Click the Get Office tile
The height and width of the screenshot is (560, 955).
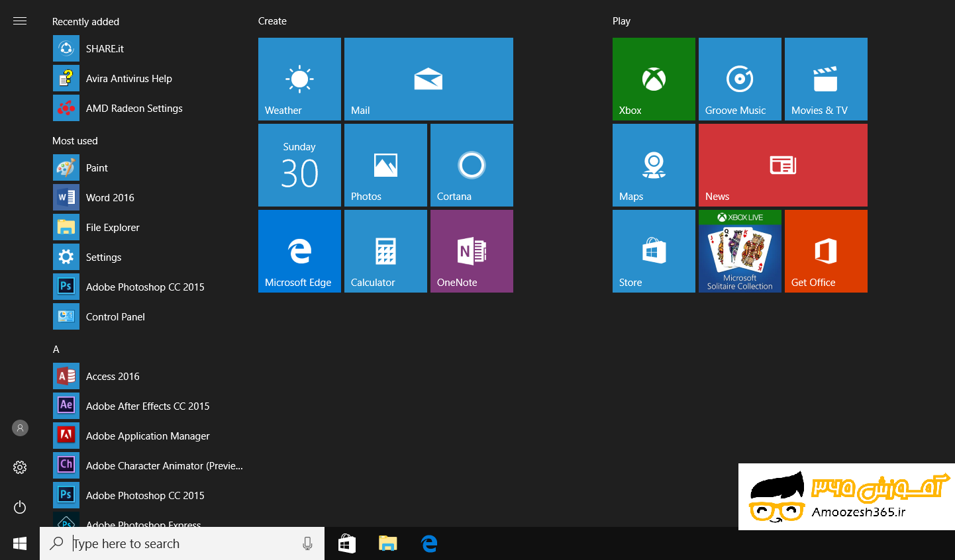(826, 251)
